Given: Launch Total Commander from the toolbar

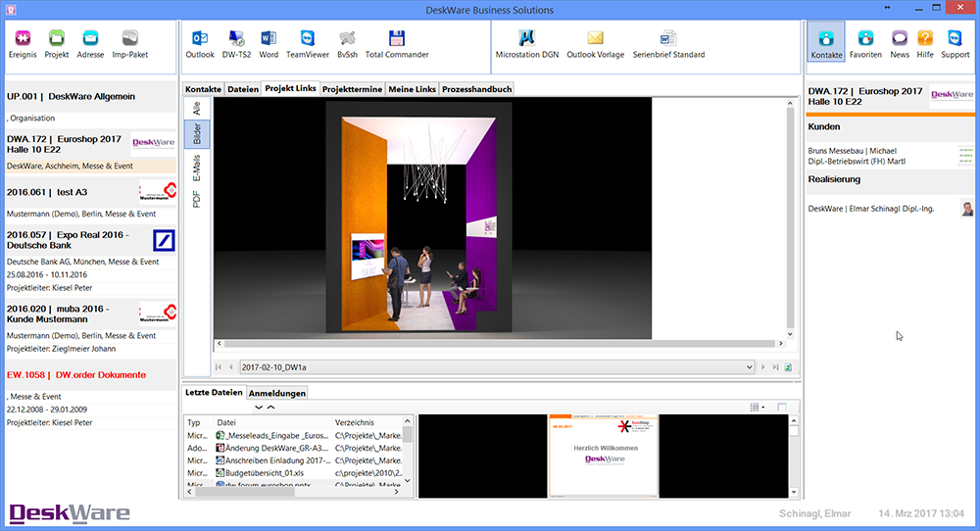Looking at the screenshot, I should pyautogui.click(x=397, y=39).
